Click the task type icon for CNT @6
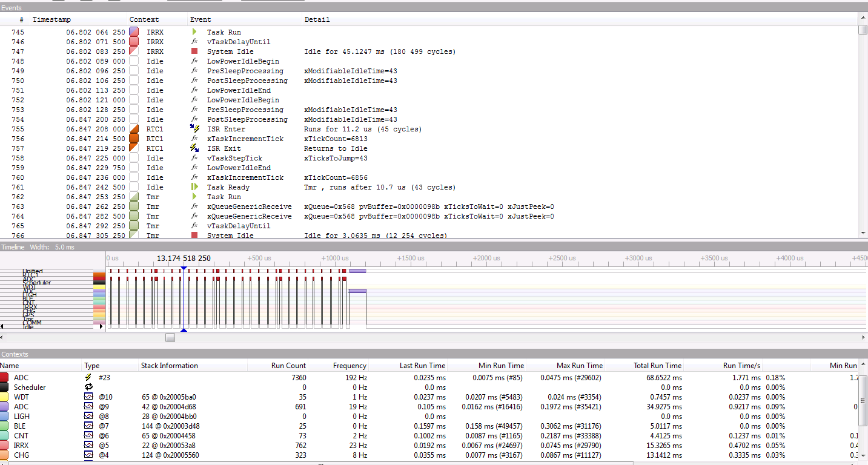 click(88, 435)
